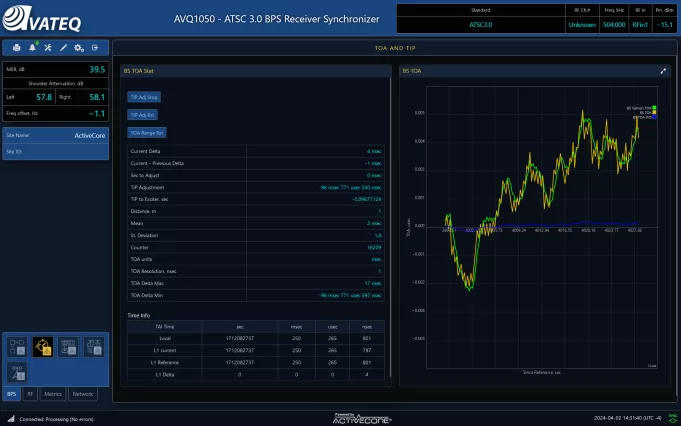Select the highlighted yellow lock-cycle icon
Image resolution: width=681 pixels, height=426 pixels.
pos(43,347)
